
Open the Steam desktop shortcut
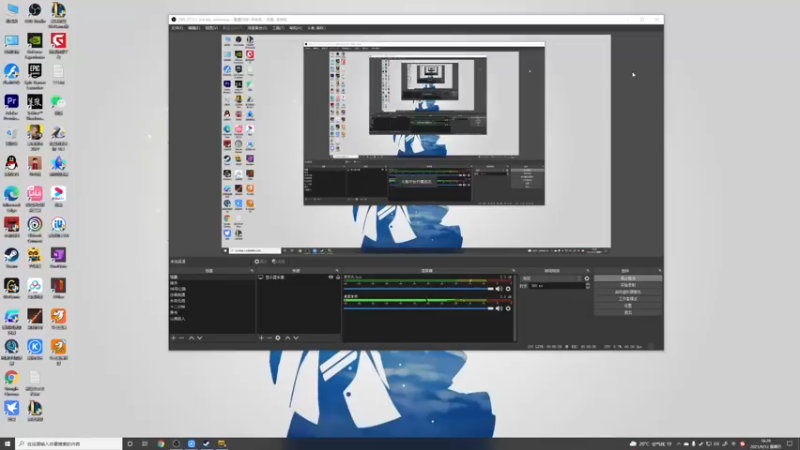click(11, 258)
